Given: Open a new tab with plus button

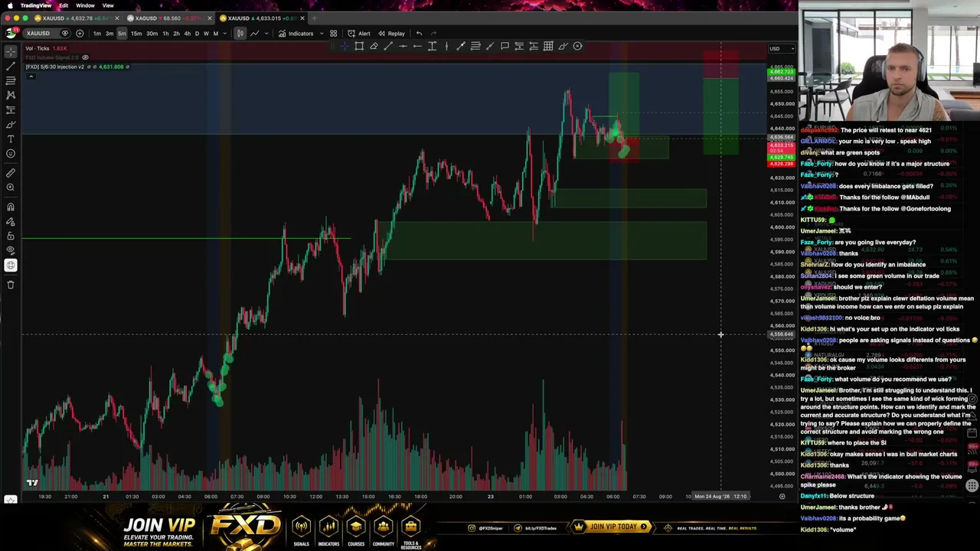Looking at the screenshot, I should click(x=314, y=18).
